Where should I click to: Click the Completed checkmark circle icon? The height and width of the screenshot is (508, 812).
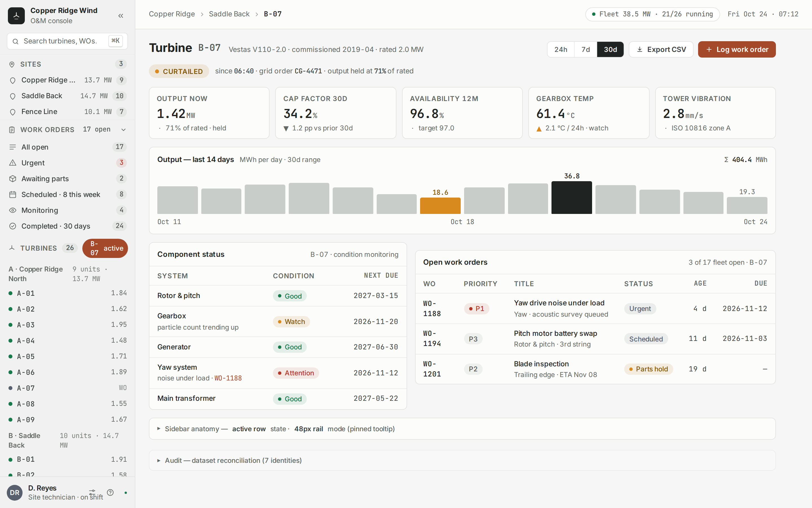point(13,226)
